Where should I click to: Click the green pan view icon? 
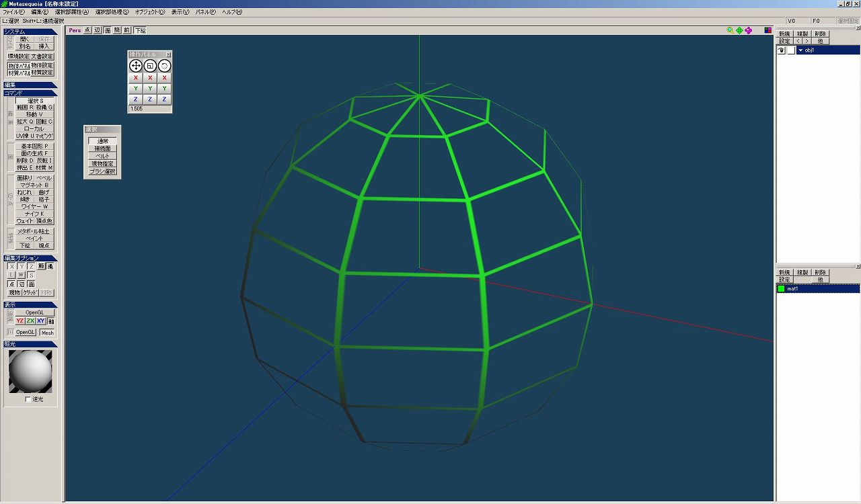pyautogui.click(x=739, y=30)
